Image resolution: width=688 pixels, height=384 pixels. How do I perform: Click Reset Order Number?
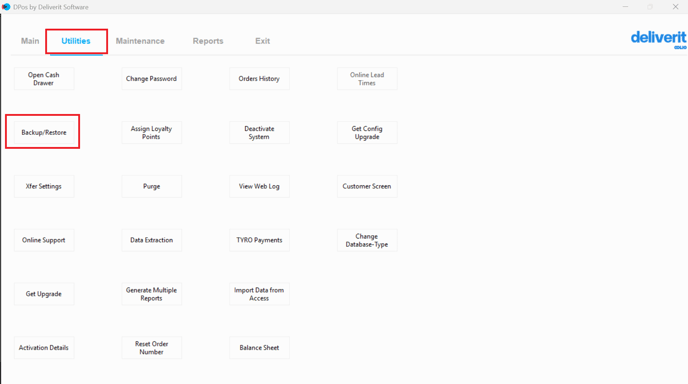pos(151,348)
